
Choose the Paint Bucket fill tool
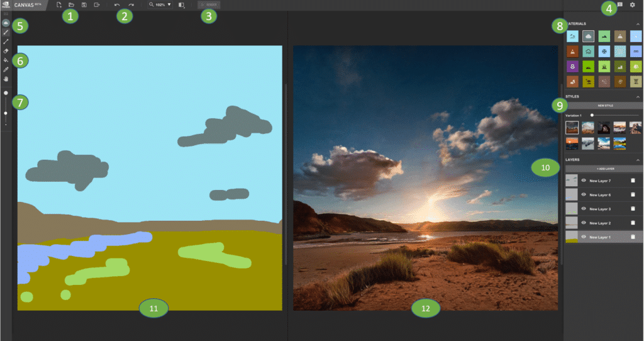coord(6,60)
